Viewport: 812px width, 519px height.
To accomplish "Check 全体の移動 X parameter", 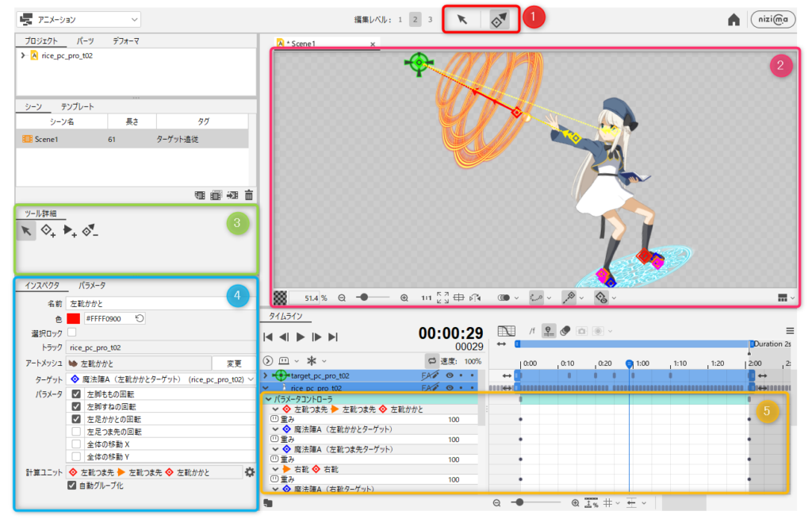I will pos(76,444).
